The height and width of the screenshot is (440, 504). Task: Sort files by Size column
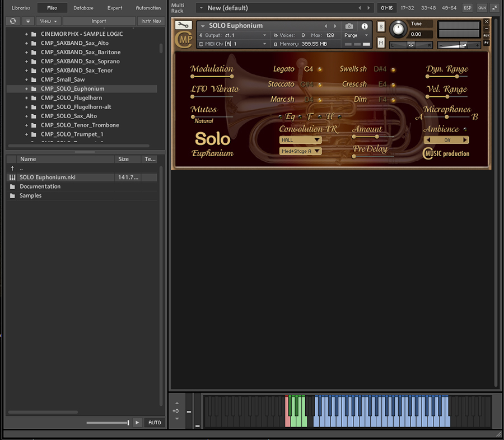(x=128, y=159)
